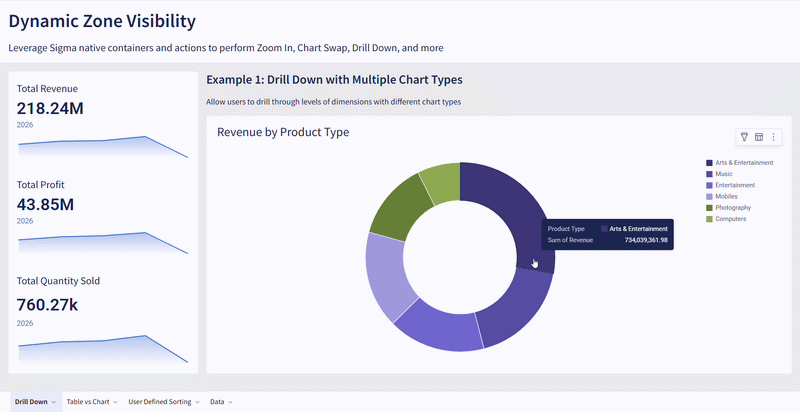
Task: Click the Revenue by Product Type chart title
Action: [x=283, y=132]
